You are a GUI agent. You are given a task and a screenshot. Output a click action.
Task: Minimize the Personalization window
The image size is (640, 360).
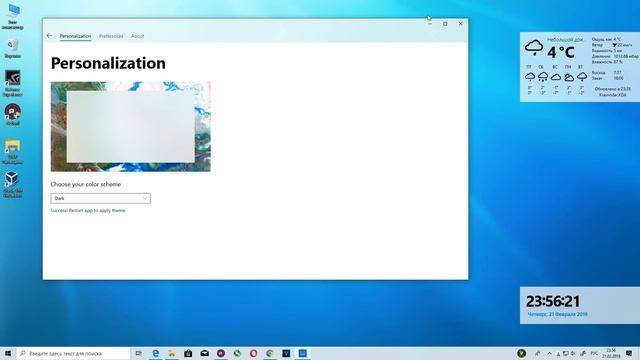tap(430, 24)
